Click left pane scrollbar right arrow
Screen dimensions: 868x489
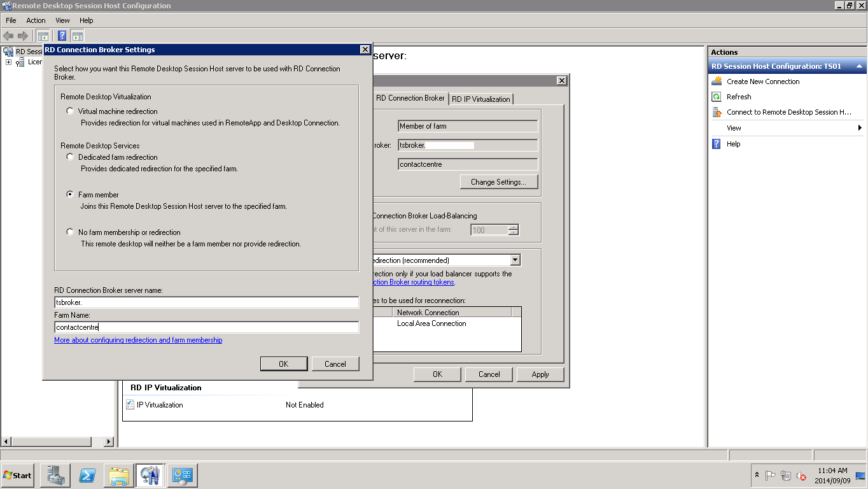point(108,441)
